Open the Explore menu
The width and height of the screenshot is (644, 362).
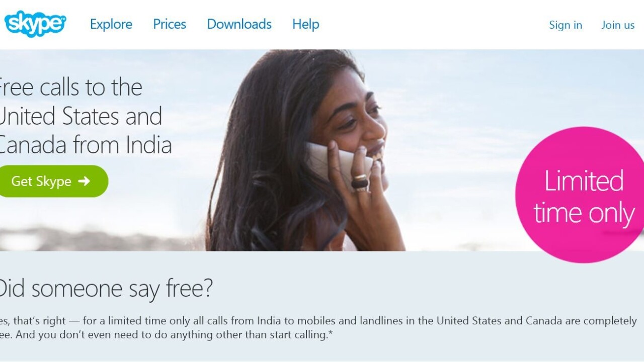[111, 24]
